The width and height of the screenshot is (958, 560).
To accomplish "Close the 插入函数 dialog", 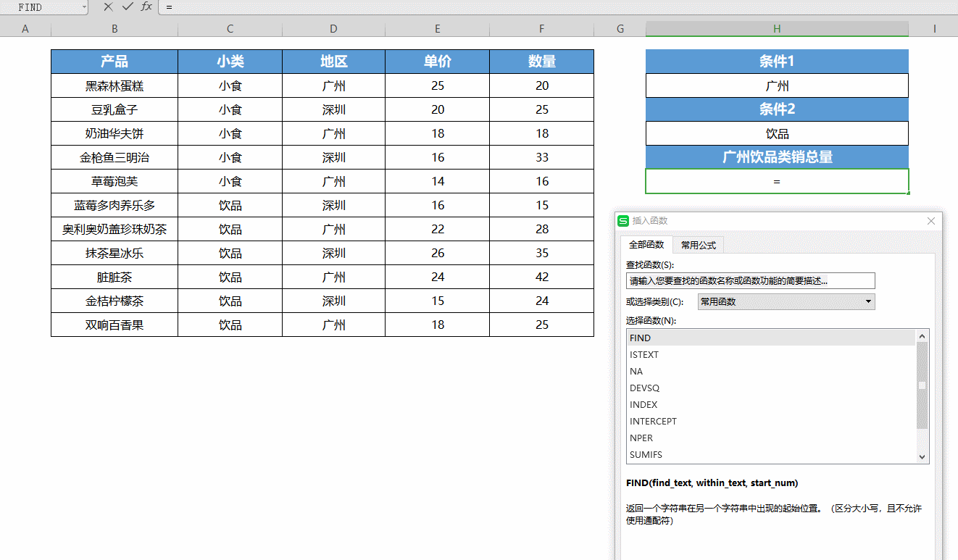I will coord(931,221).
